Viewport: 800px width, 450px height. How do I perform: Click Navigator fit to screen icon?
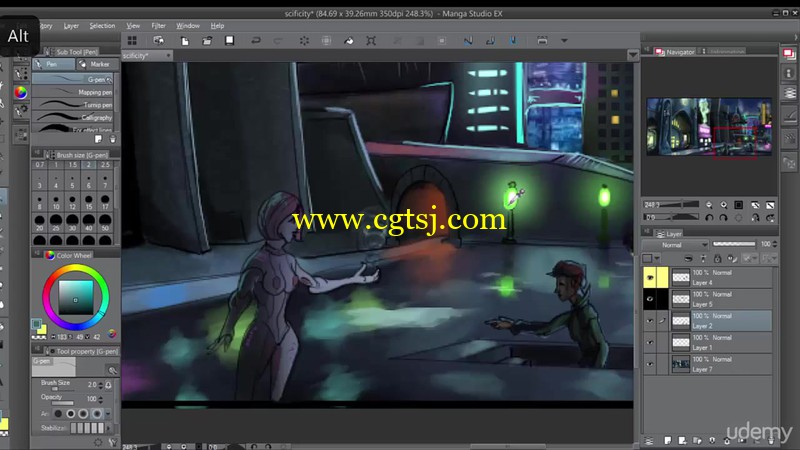click(738, 205)
